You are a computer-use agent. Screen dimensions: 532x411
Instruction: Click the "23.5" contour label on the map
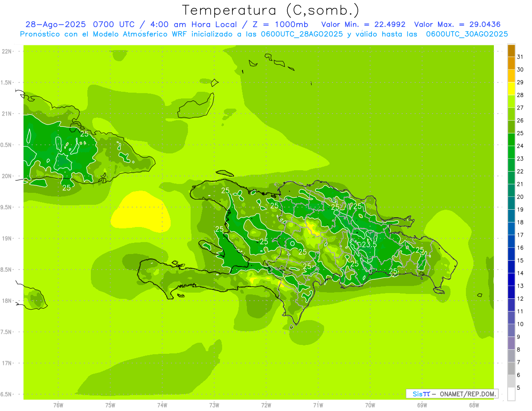pyautogui.click(x=369, y=245)
